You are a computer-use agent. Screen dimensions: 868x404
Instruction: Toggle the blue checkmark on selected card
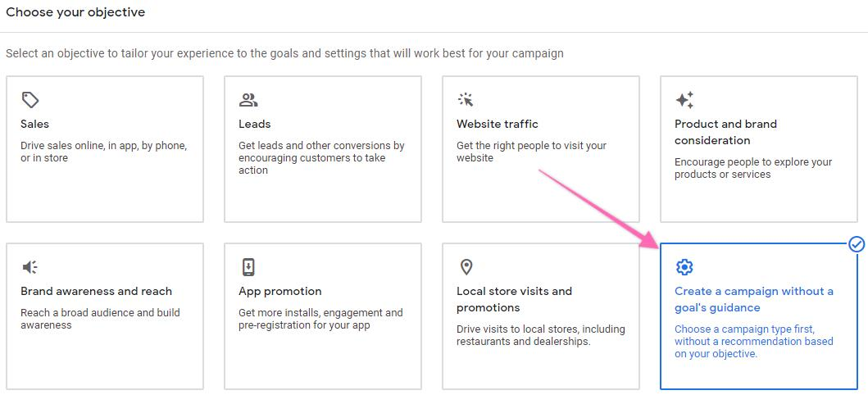(x=857, y=244)
